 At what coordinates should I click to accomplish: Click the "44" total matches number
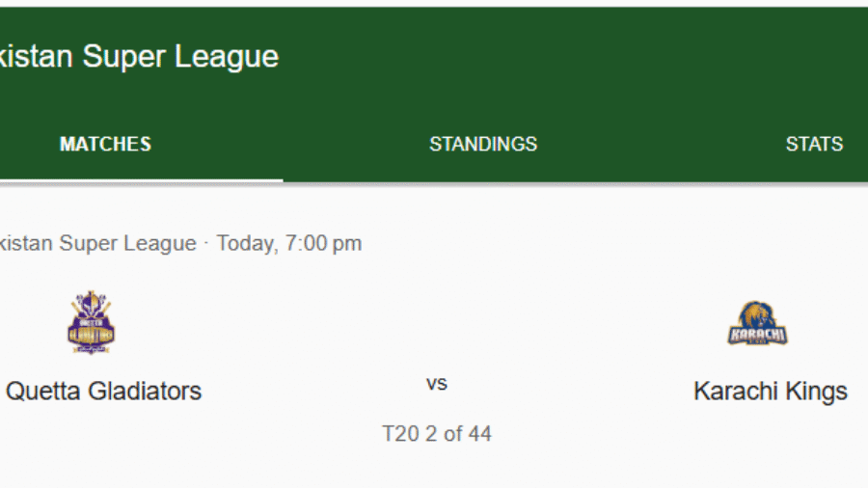tap(479, 434)
